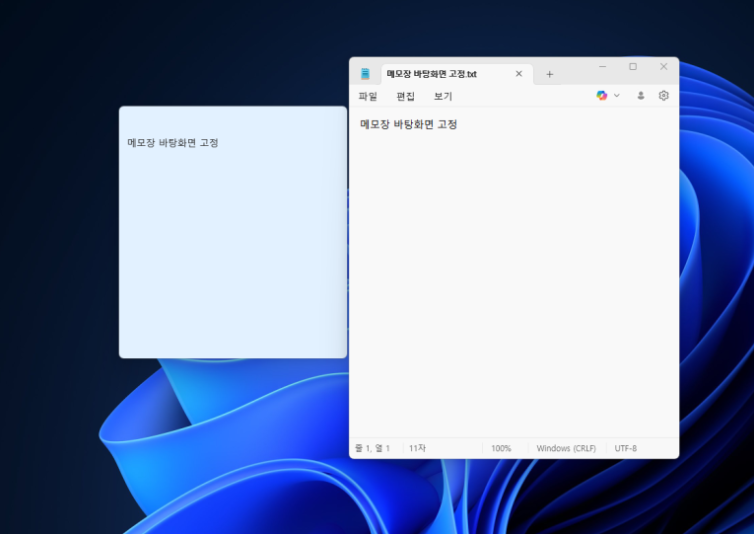
Task: Minimize the Notepad window
Action: click(603, 66)
